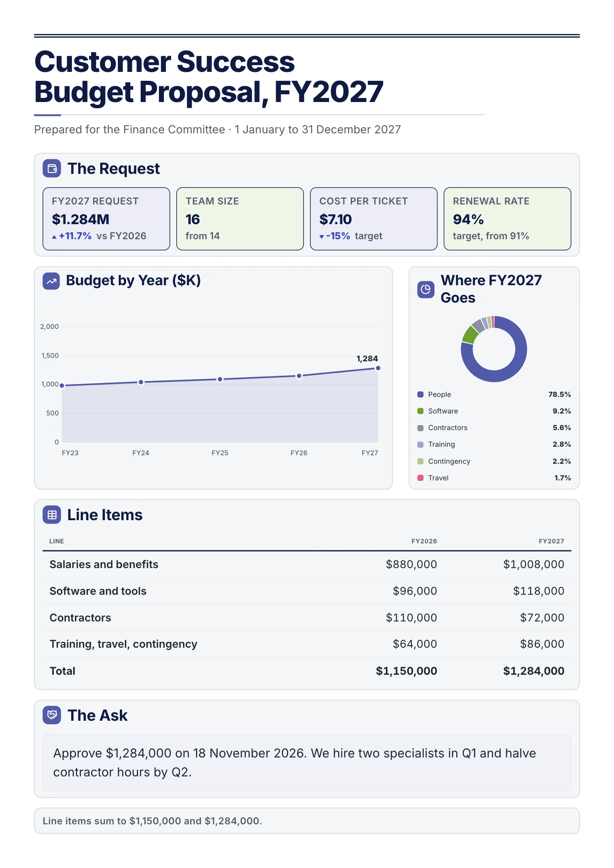Screen dimensions: 614x868
Task: Click the FY2027 column header
Action: (x=551, y=541)
